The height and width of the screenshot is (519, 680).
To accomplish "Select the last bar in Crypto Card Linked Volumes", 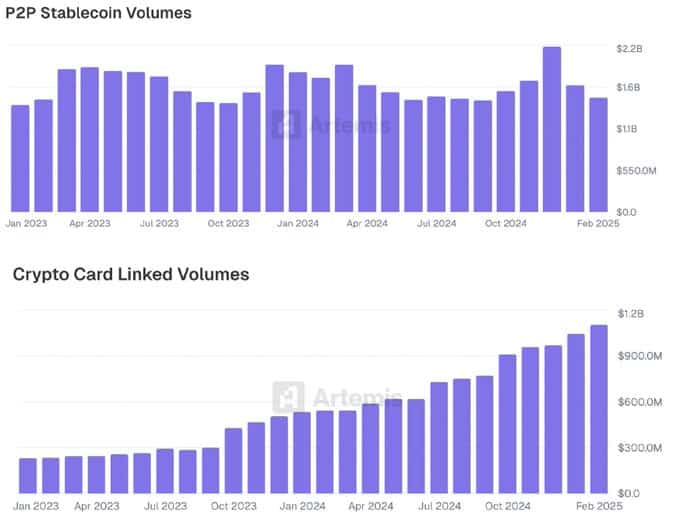I will click(x=599, y=408).
